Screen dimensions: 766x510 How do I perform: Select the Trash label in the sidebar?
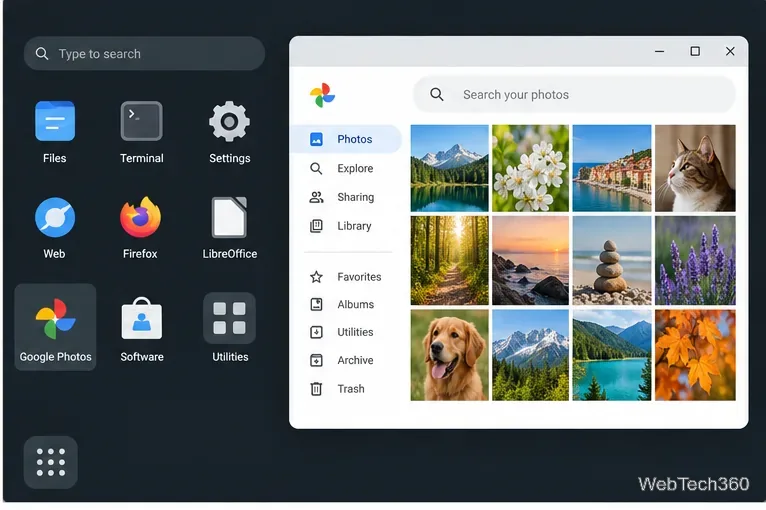click(351, 389)
